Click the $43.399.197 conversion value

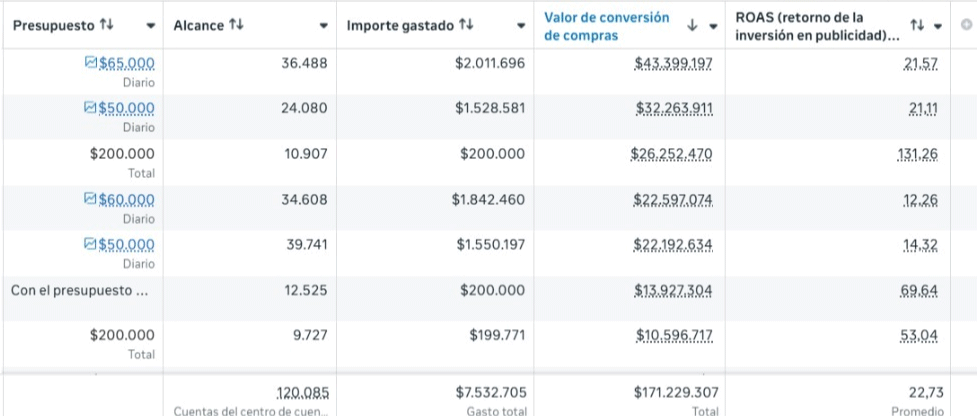click(673, 63)
